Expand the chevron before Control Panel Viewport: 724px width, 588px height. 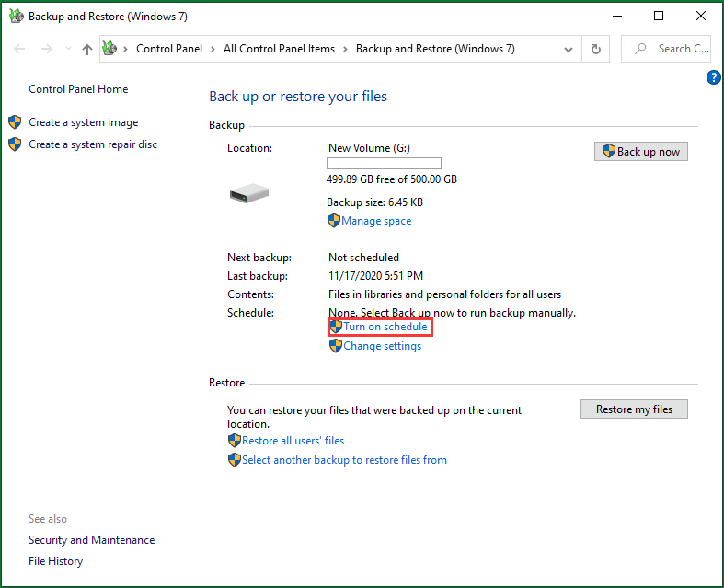(125, 49)
